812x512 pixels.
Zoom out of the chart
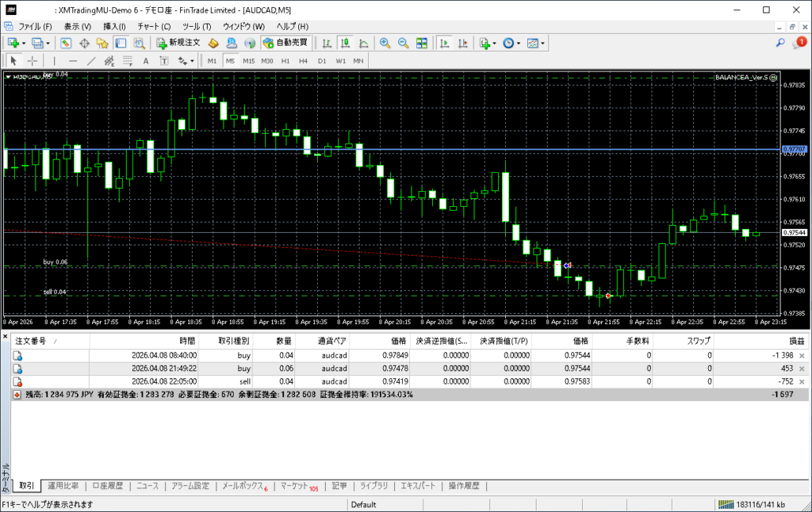click(x=403, y=43)
